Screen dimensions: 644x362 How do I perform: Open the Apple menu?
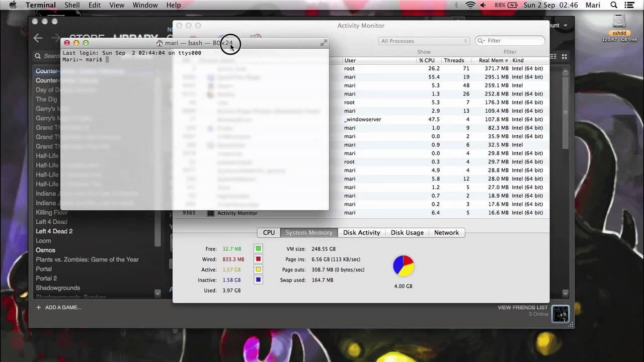(13, 5)
